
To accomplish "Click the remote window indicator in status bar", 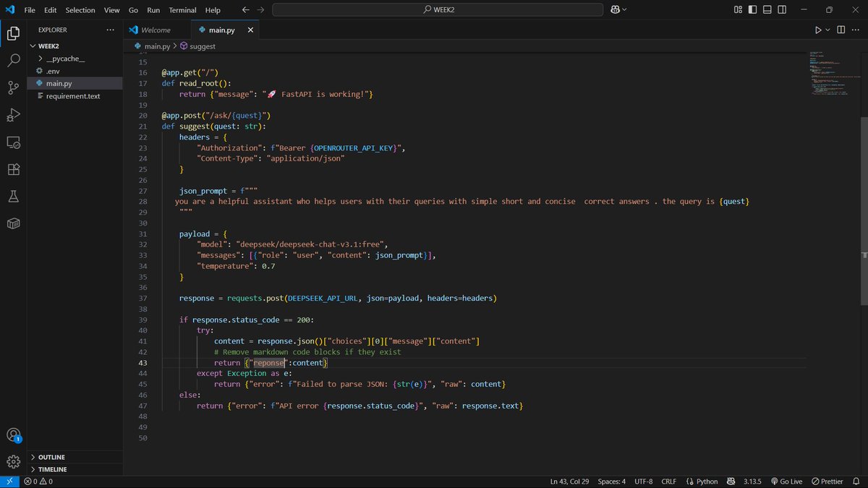I will [9, 481].
